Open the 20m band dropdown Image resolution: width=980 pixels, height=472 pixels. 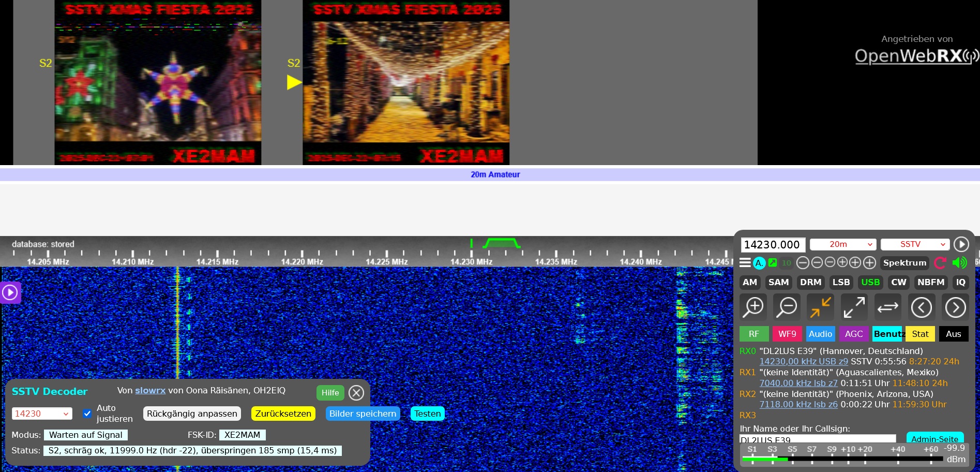coord(842,244)
